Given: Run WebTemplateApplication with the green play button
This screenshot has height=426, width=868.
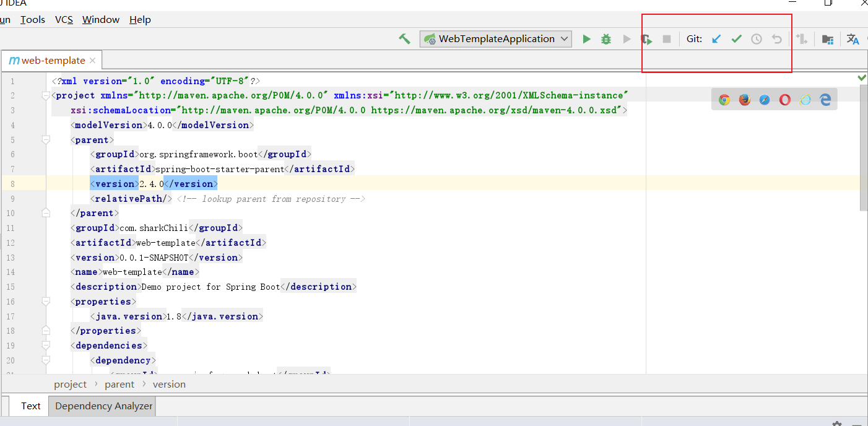Looking at the screenshot, I should pyautogui.click(x=586, y=39).
